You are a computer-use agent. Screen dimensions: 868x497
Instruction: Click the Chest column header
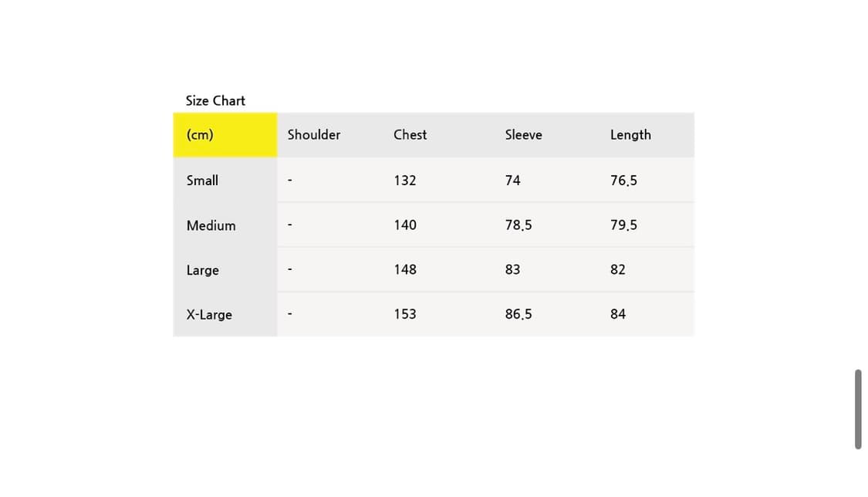coord(410,134)
